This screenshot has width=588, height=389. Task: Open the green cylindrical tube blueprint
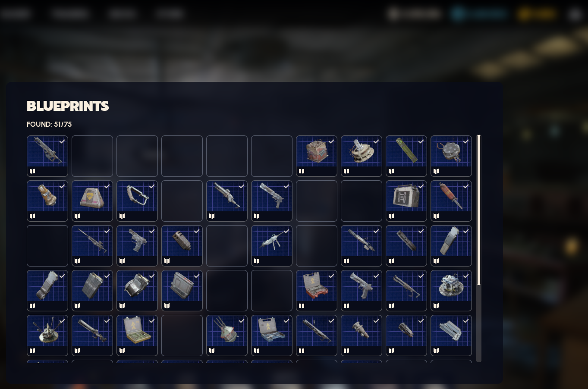[406, 156]
